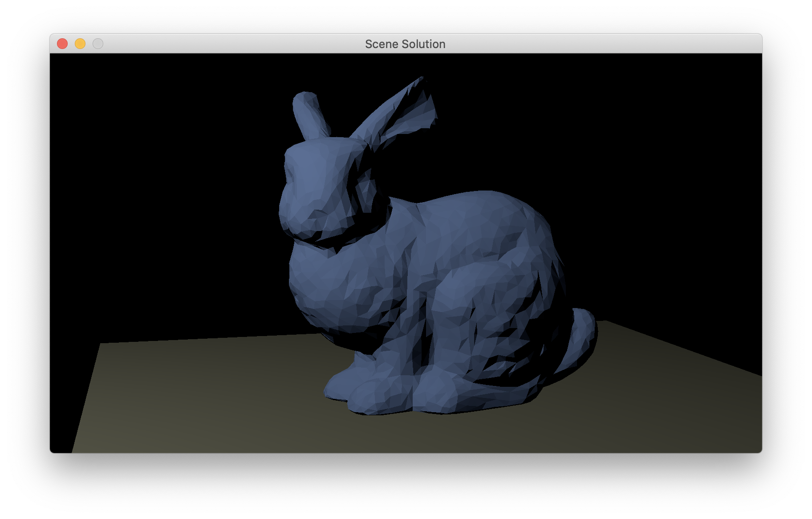The height and width of the screenshot is (519, 812).
Task: Close the Scene Solution window
Action: tap(62, 44)
